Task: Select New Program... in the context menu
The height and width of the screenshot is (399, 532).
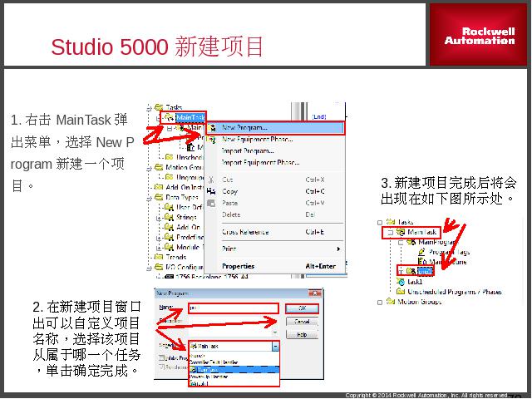Action: 275,128
